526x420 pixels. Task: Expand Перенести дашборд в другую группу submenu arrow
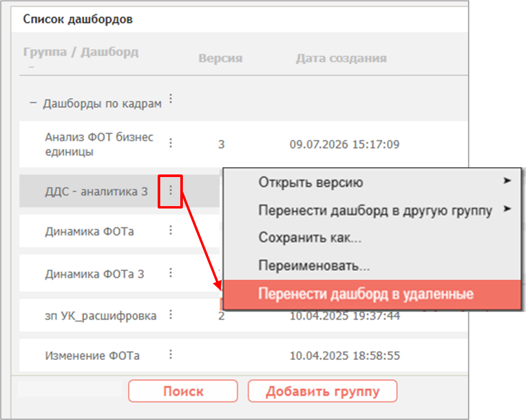tap(507, 209)
